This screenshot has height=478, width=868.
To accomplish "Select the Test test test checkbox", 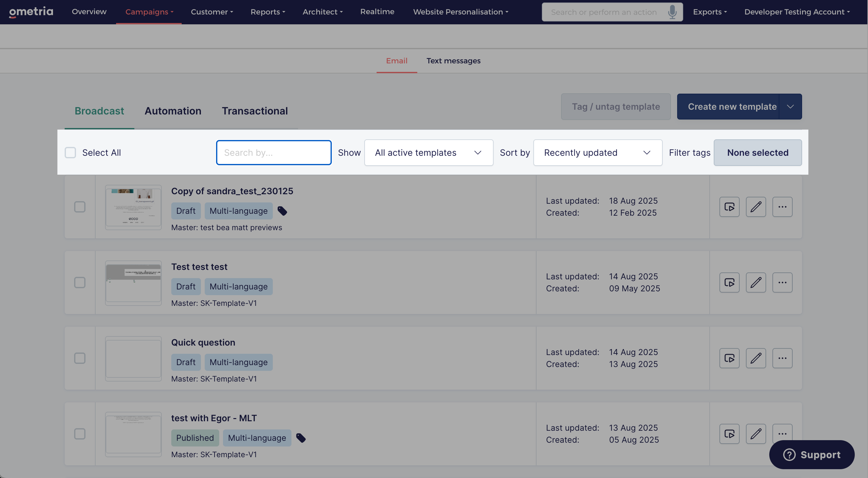I will click(x=79, y=283).
